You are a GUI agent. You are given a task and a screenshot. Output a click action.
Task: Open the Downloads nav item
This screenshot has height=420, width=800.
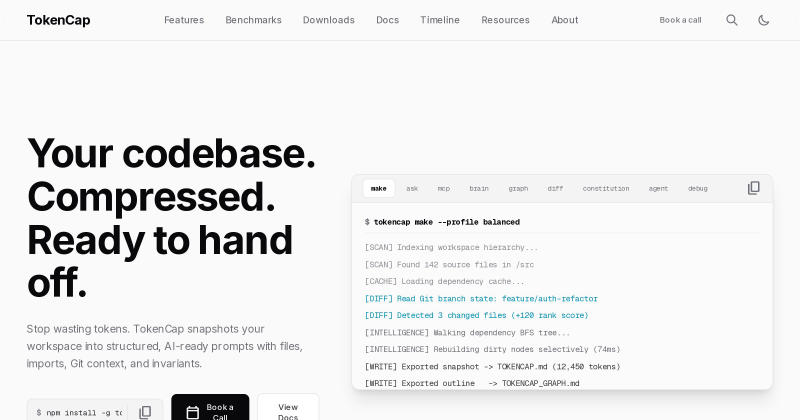329,20
